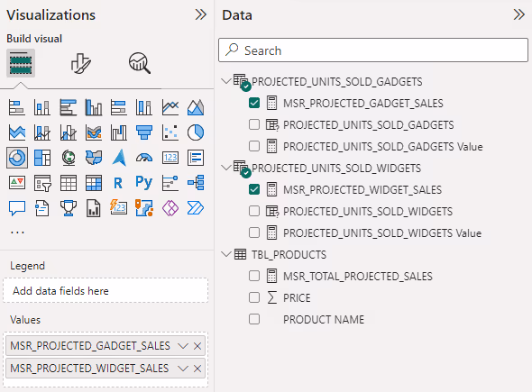Select the Power Apps visual
This screenshot has width=532, height=392.
(170, 208)
